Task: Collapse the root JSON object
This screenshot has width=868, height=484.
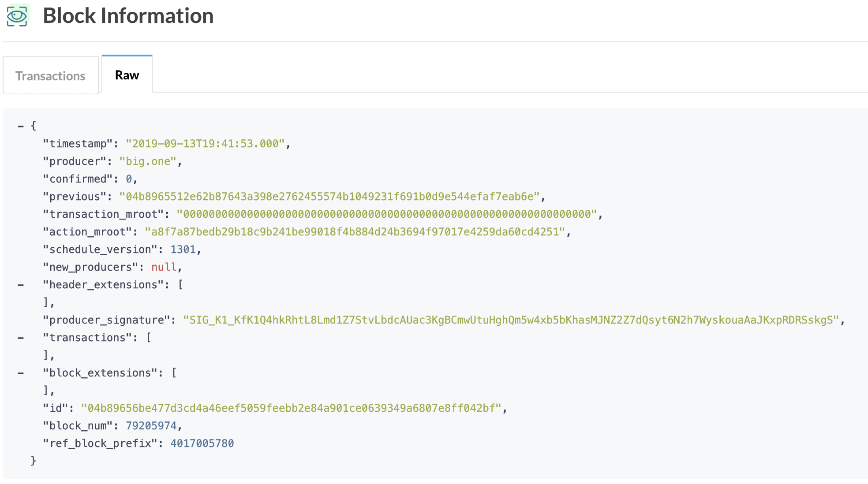Action: coord(20,126)
